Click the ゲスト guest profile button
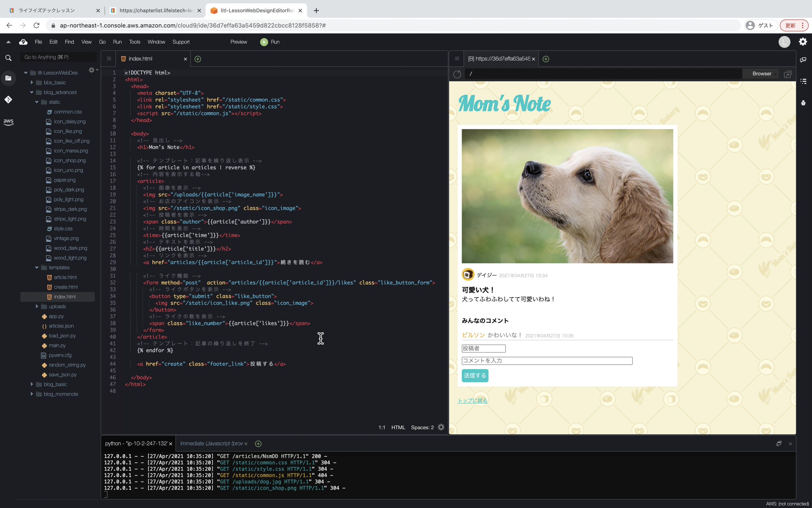The image size is (812, 508). tap(761, 26)
